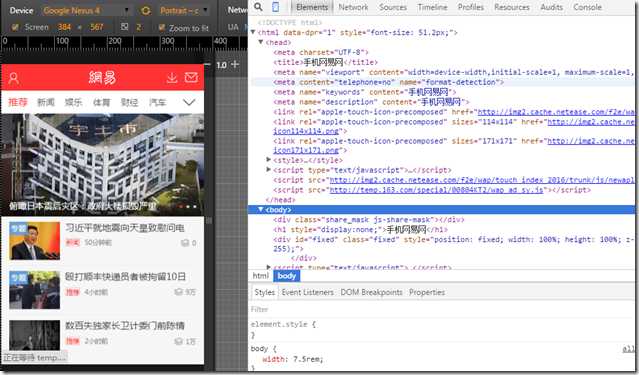Open the Resources tab
This screenshot has height=375, width=639.
[x=512, y=7]
